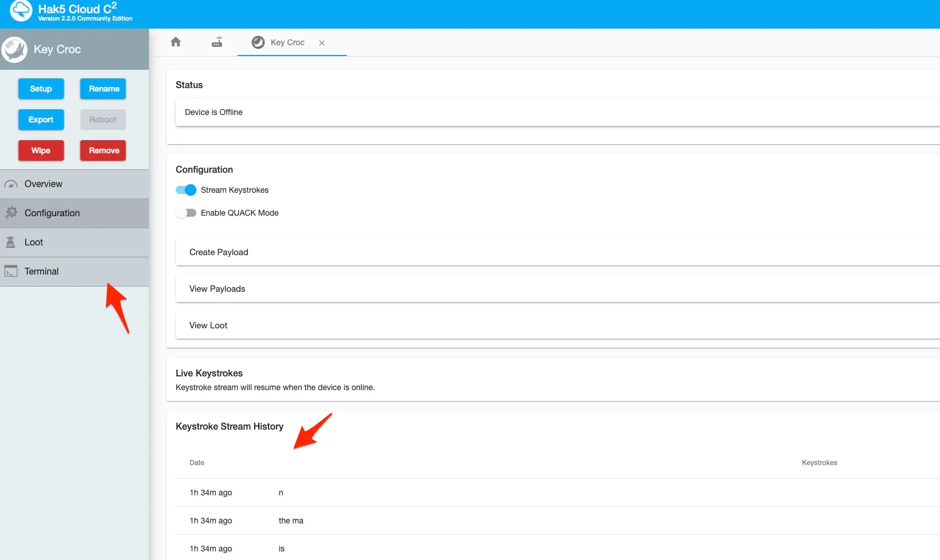Expand the View Payloads panel
Image resolution: width=940 pixels, height=560 pixels.
(558, 289)
